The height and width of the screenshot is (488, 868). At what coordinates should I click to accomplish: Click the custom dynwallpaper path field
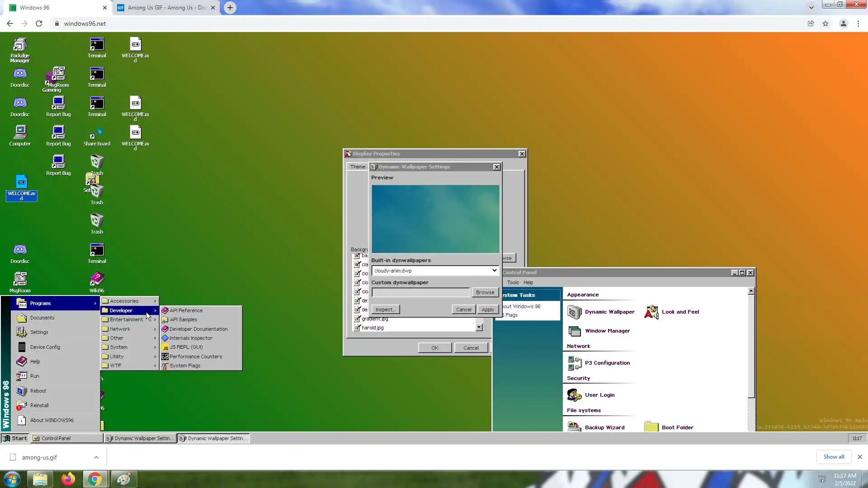420,292
